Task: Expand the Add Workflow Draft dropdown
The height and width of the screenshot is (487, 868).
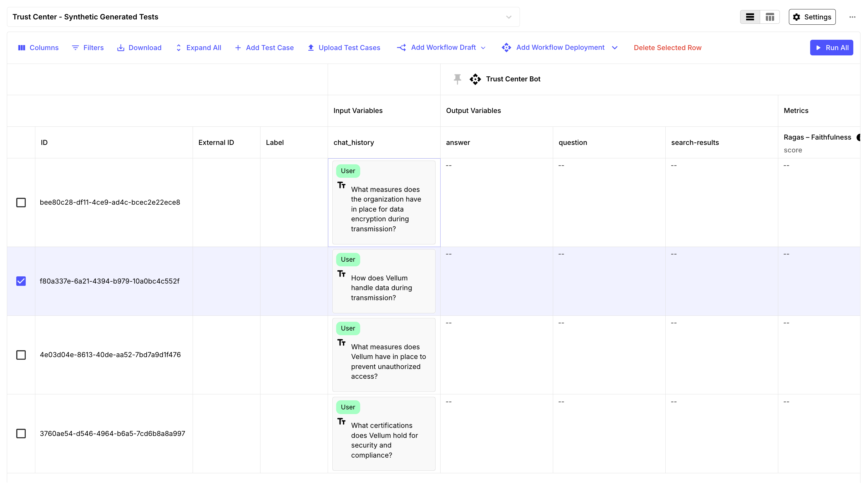Action: (483, 48)
